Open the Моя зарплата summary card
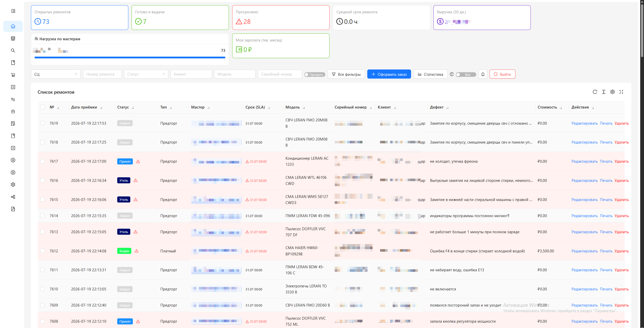 pos(281,46)
